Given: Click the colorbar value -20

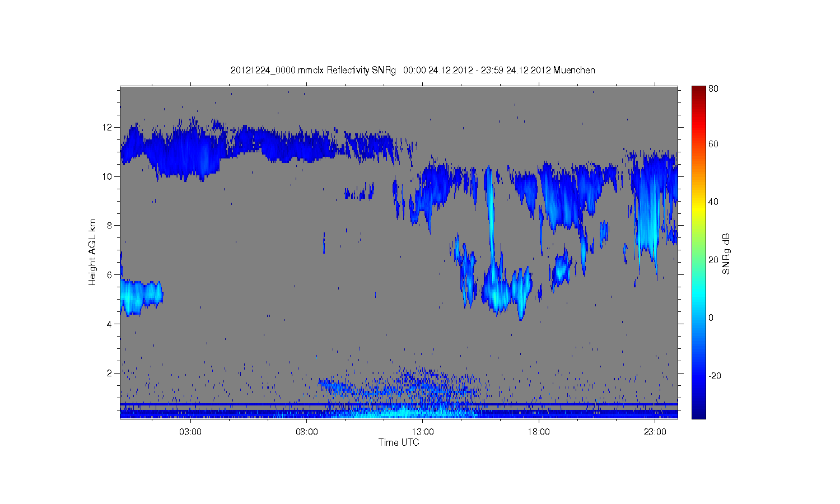Looking at the screenshot, I should coord(715,376).
